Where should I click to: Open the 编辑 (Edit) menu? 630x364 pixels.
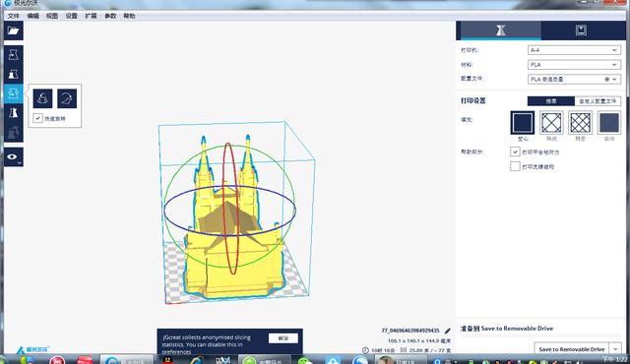(x=32, y=16)
